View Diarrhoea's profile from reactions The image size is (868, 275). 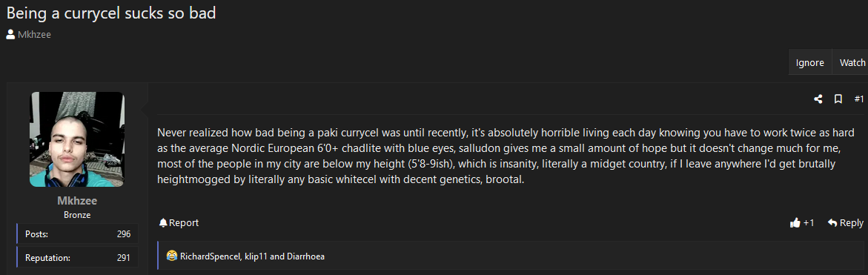[x=305, y=256]
